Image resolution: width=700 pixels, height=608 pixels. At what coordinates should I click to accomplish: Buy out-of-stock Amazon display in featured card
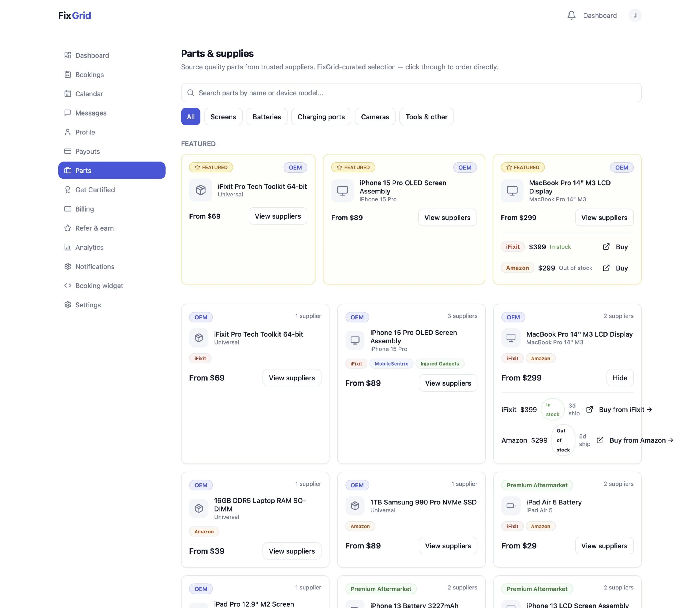point(615,268)
